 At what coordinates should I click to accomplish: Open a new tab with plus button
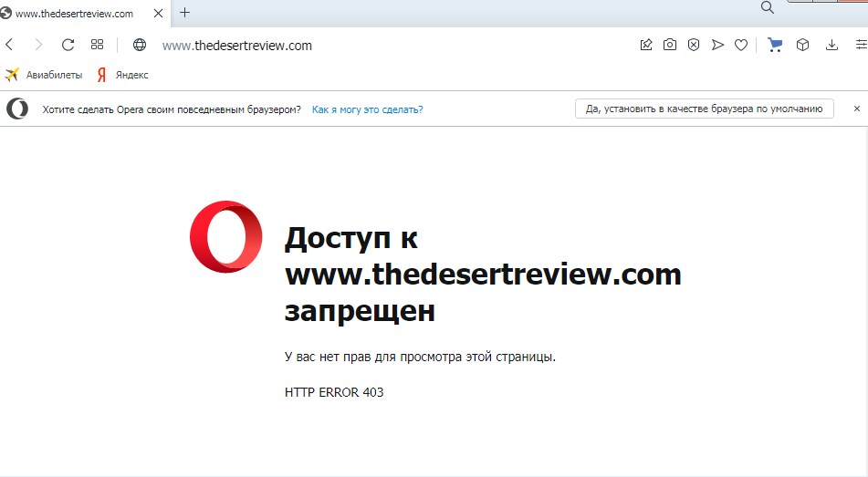click(x=185, y=12)
